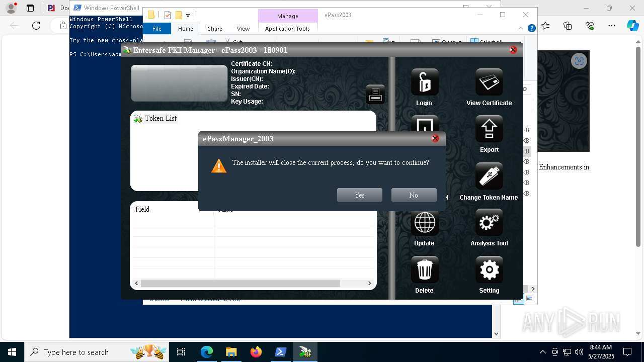
Task: Click Yes in the ePassManager_2003 dialog
Action: (360, 195)
